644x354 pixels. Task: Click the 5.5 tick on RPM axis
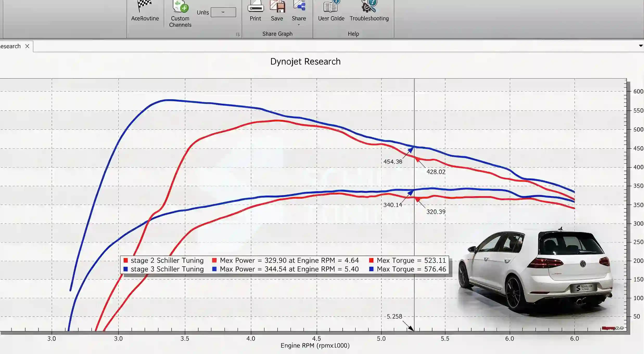(x=445, y=339)
